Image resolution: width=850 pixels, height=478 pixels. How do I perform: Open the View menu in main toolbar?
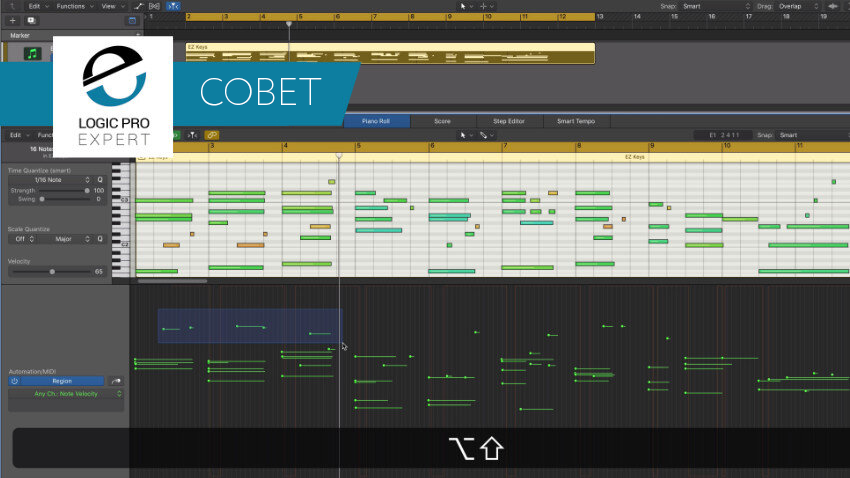pyautogui.click(x=112, y=6)
